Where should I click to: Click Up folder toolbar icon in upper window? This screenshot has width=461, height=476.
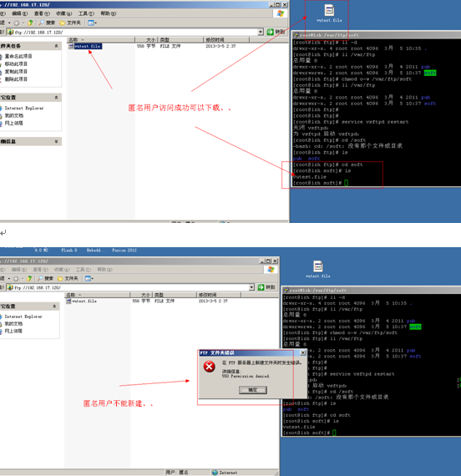(x=30, y=23)
